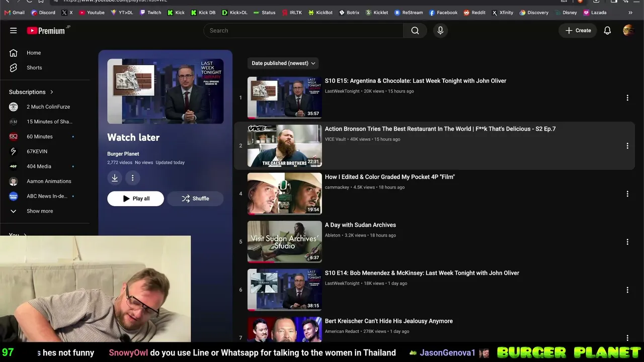Click the large Watch later playlist cover image
The height and width of the screenshot is (362, 644).
coord(166,91)
